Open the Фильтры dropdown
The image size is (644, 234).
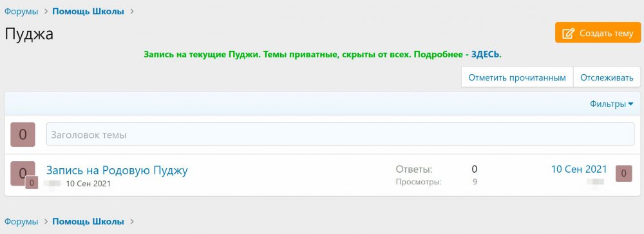pyautogui.click(x=612, y=104)
